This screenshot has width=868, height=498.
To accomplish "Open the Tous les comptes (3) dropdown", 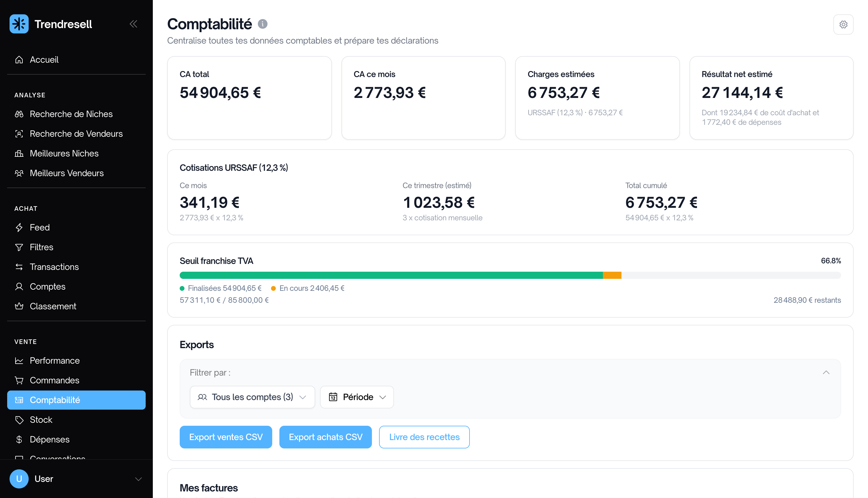I will (252, 397).
